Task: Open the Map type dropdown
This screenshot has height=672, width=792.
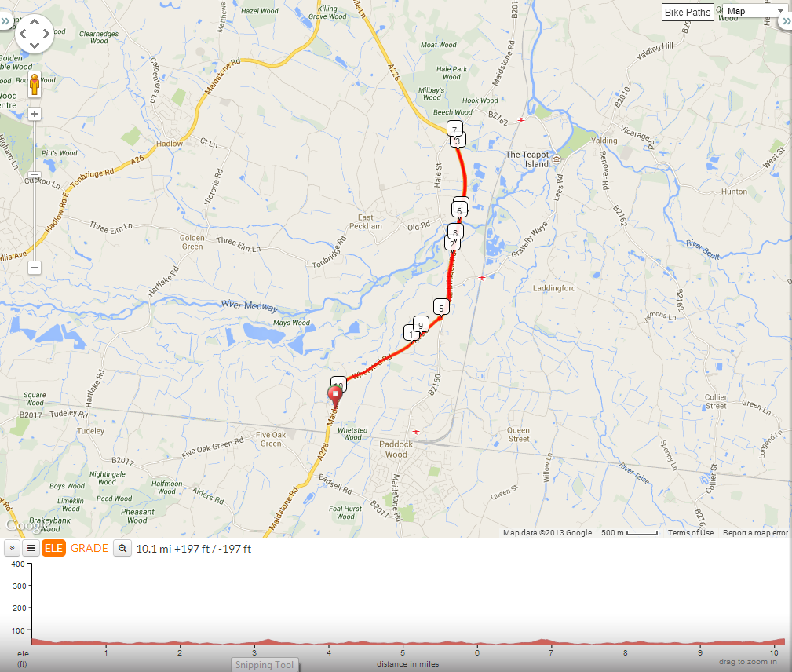Action: coord(754,11)
